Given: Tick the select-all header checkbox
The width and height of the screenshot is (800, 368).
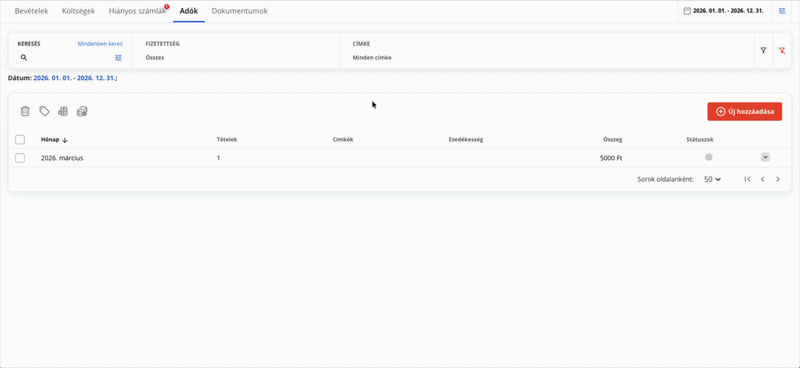Looking at the screenshot, I should [20, 139].
